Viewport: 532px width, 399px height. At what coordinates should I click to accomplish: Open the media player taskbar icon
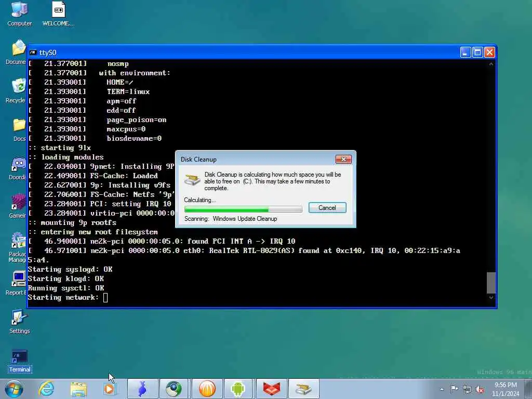point(109,389)
